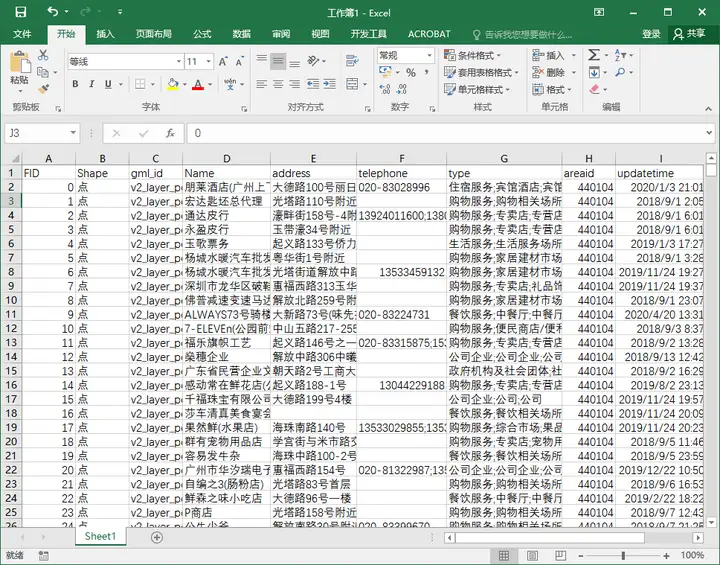Click the 登录 sign-in link
720x565 pixels.
(x=651, y=34)
